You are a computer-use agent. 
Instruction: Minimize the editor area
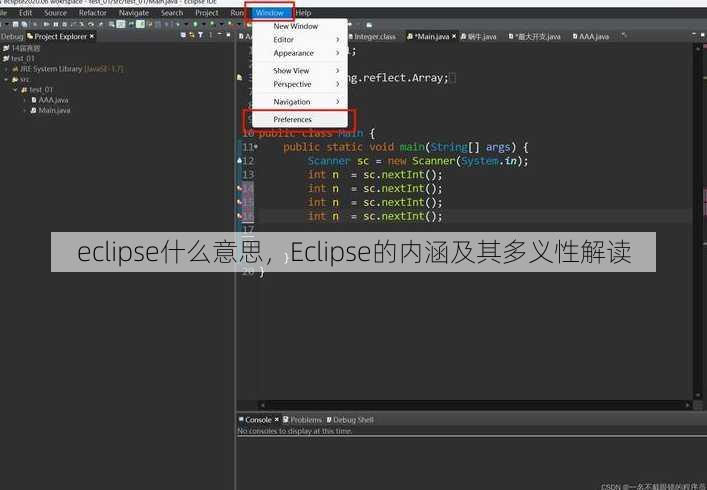[x=694, y=35]
